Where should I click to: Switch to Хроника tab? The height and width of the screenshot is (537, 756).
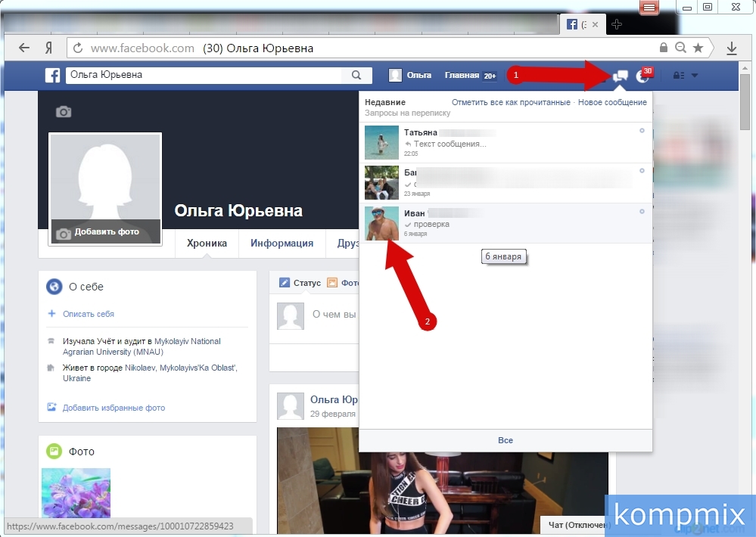pos(207,244)
